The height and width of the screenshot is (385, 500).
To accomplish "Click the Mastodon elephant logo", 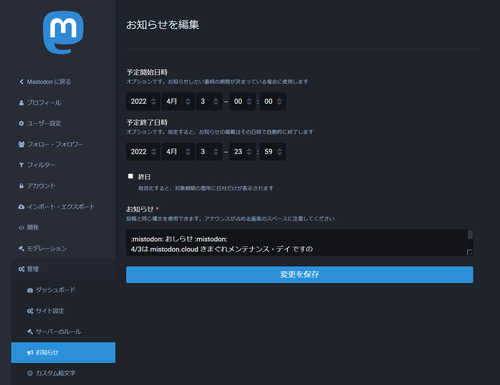I will [63, 32].
